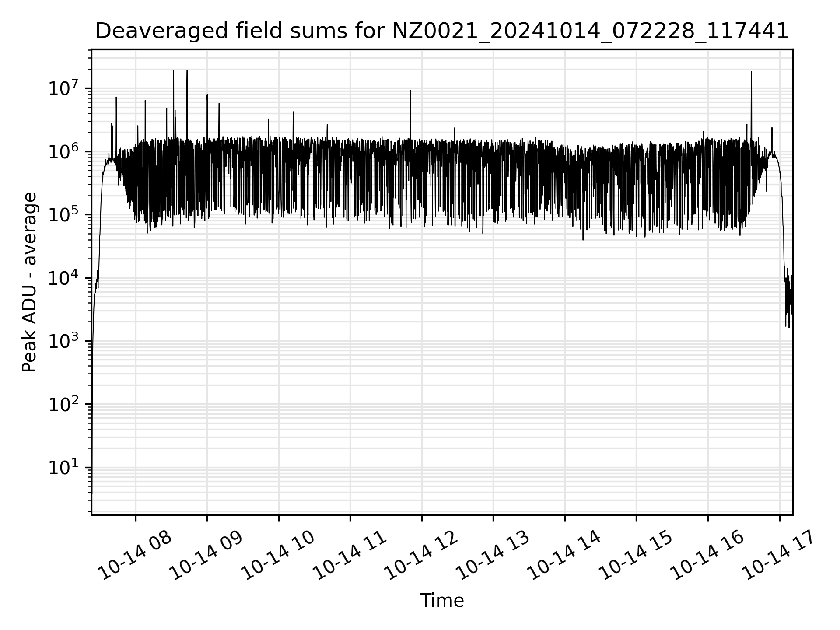This screenshot has height=630, width=840.
Task: Click the x tick label "10-14 15"
Action: (635, 554)
